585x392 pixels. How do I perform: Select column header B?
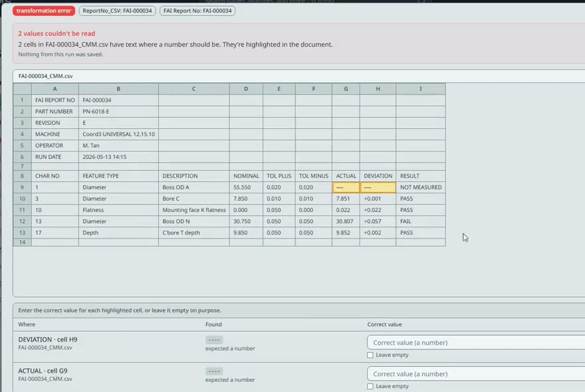tap(118, 89)
